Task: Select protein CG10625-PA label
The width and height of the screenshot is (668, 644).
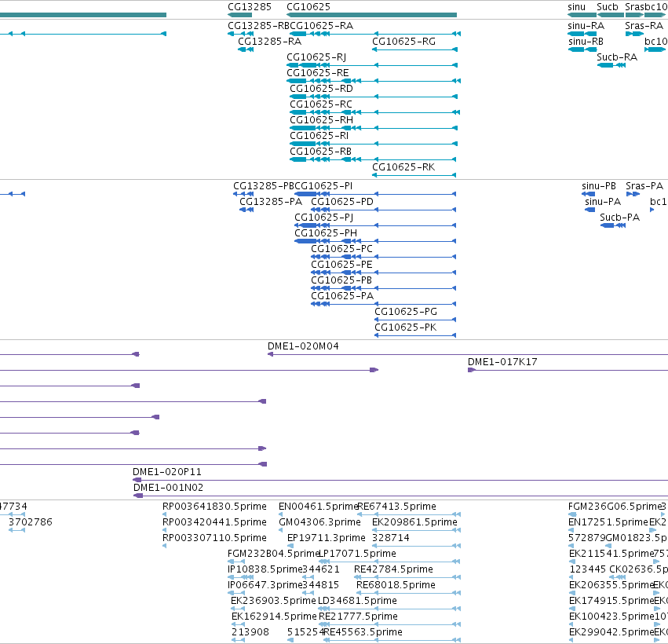Action: tap(342, 296)
